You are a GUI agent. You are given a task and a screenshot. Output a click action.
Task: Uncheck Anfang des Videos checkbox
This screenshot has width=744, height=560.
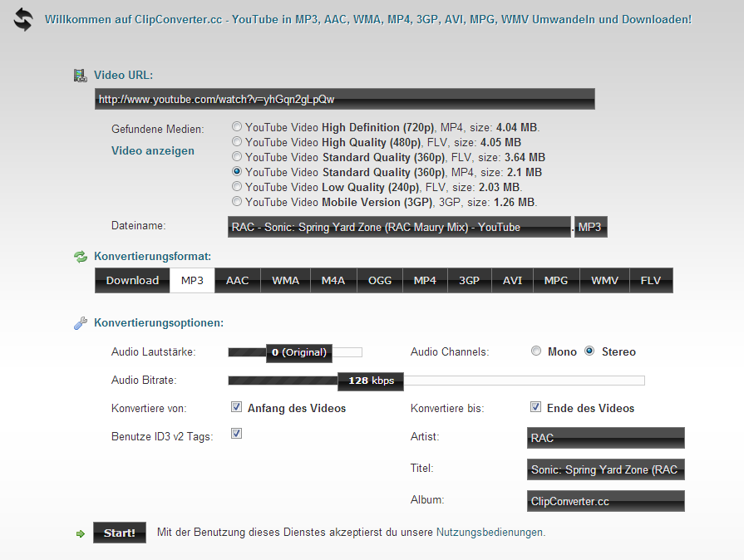(236, 408)
